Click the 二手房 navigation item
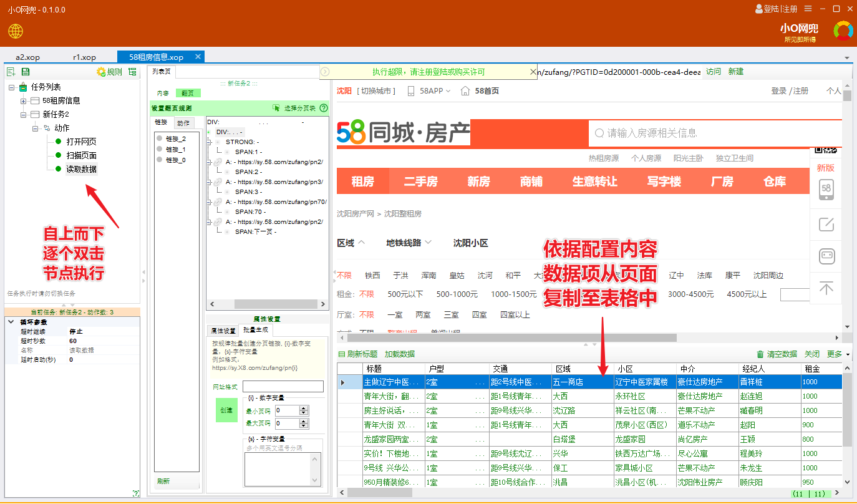Screen dimensions: 857x504 [x=421, y=182]
